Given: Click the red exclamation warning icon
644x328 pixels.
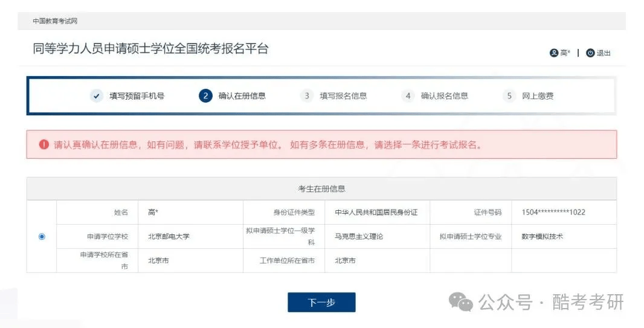Looking at the screenshot, I should (x=44, y=144).
